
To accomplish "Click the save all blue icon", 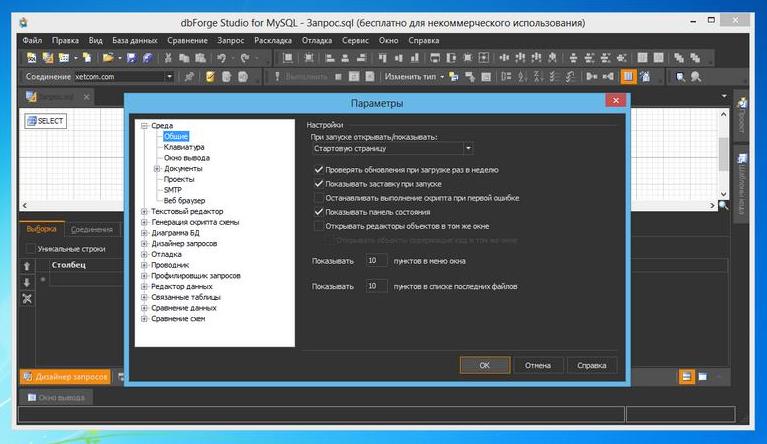I will pyautogui.click(x=147, y=58).
